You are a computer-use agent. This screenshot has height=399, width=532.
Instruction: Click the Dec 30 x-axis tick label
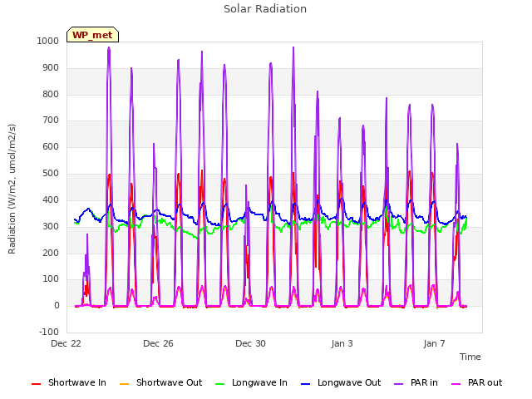(250, 343)
